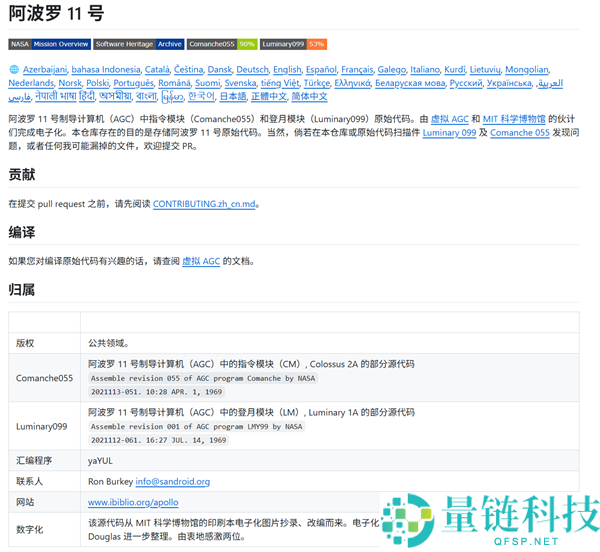Open the Mongolian translation link
Viewport: 600px width, 552px height.
[x=527, y=70]
